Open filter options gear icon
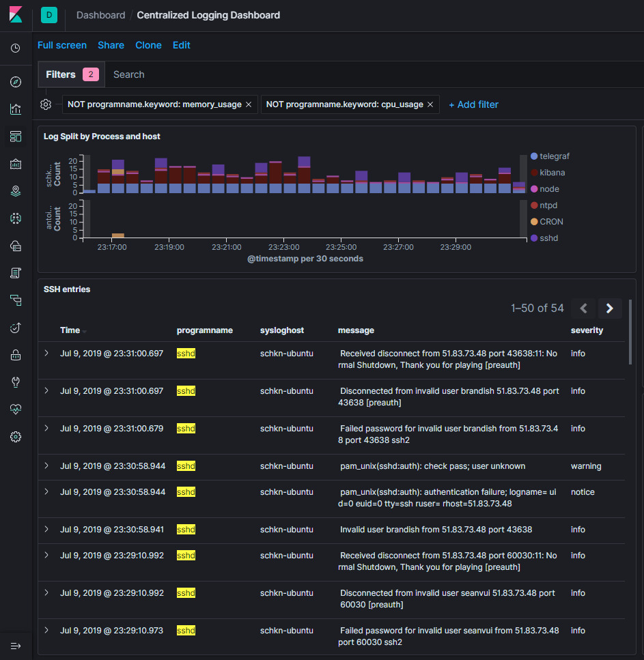The image size is (644, 660). [x=46, y=104]
